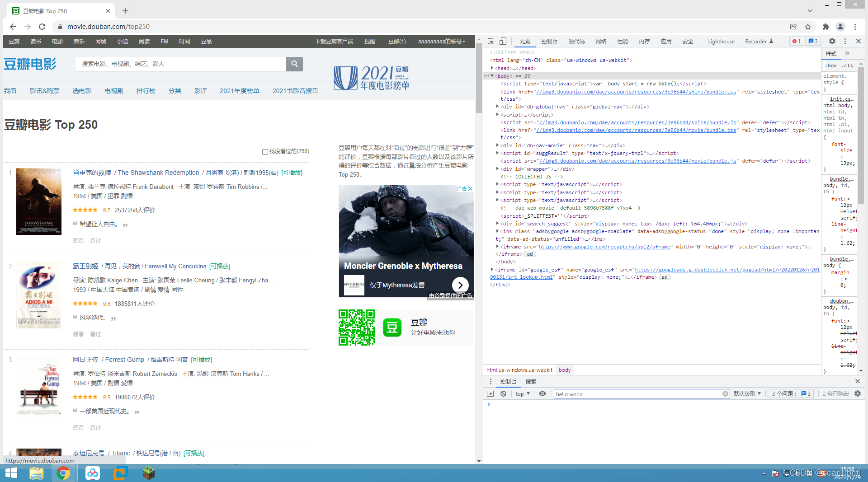Switch to drawer 搜索 tab
This screenshot has width=868, height=482.
click(x=531, y=382)
